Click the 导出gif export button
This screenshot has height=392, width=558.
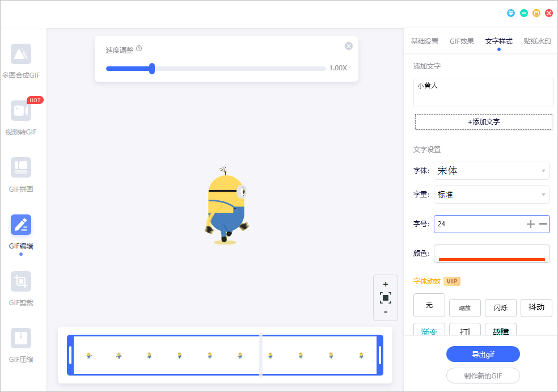point(483,354)
